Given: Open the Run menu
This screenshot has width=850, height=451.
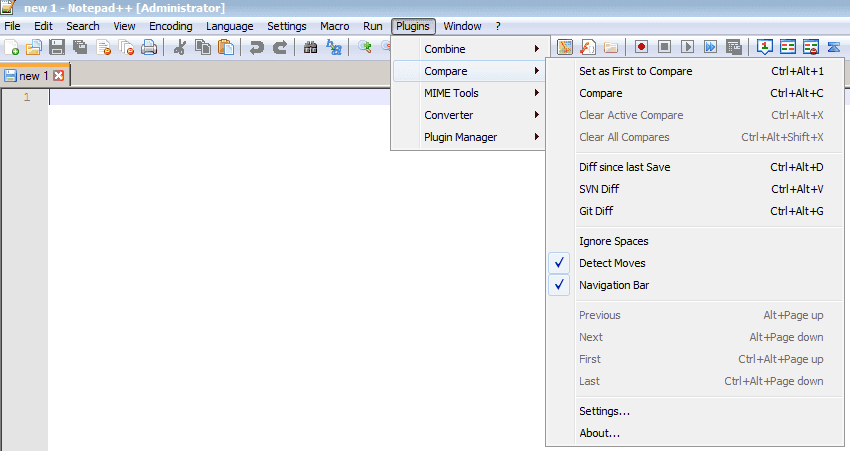Looking at the screenshot, I should [x=372, y=26].
